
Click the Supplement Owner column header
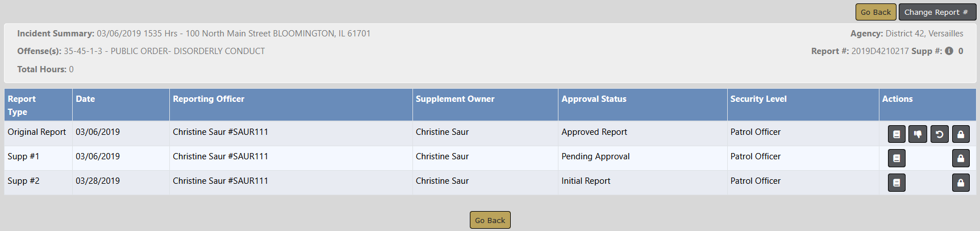pos(455,99)
